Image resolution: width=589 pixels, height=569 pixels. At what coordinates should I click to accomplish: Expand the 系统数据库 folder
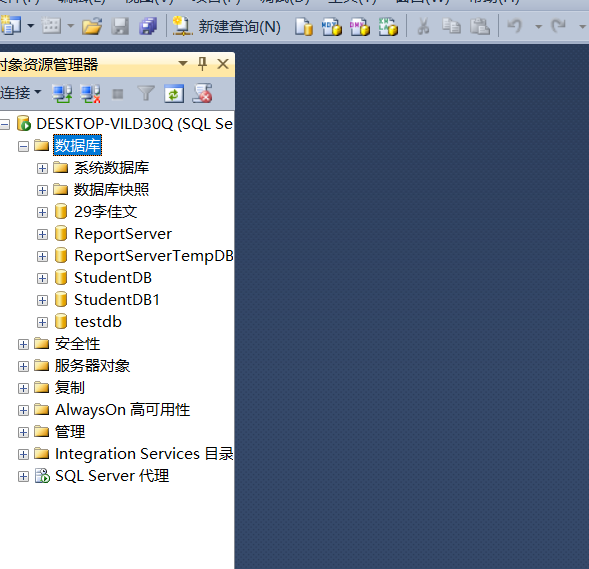tap(42, 168)
